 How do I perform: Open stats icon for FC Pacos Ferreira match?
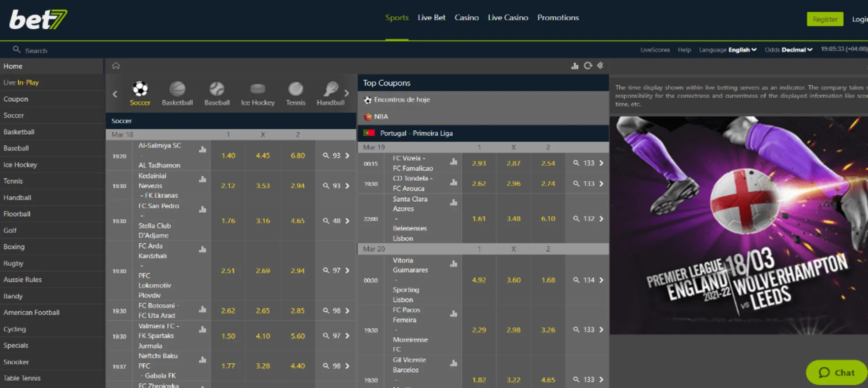click(x=454, y=314)
